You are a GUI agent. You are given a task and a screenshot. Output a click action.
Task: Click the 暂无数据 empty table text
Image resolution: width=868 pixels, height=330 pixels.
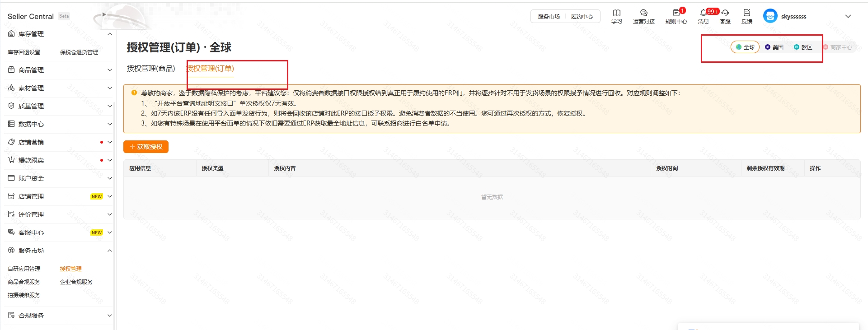[492, 197]
